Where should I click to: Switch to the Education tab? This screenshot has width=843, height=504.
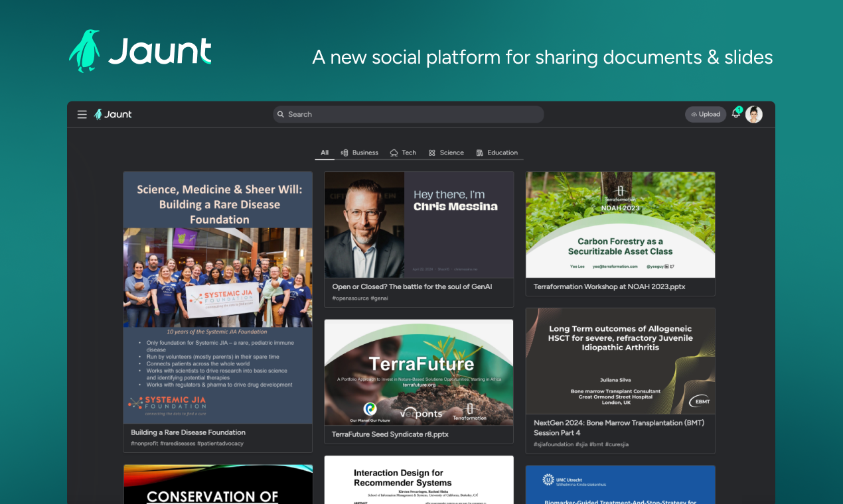[497, 153]
